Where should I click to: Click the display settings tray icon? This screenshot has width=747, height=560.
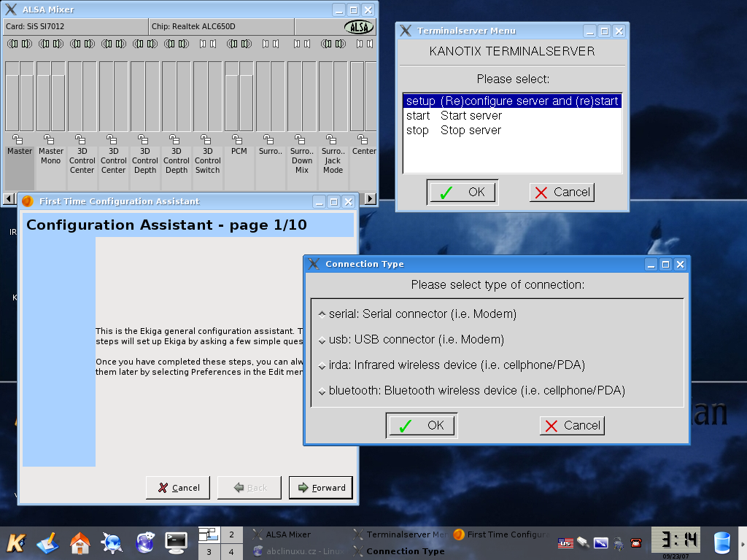(601, 542)
